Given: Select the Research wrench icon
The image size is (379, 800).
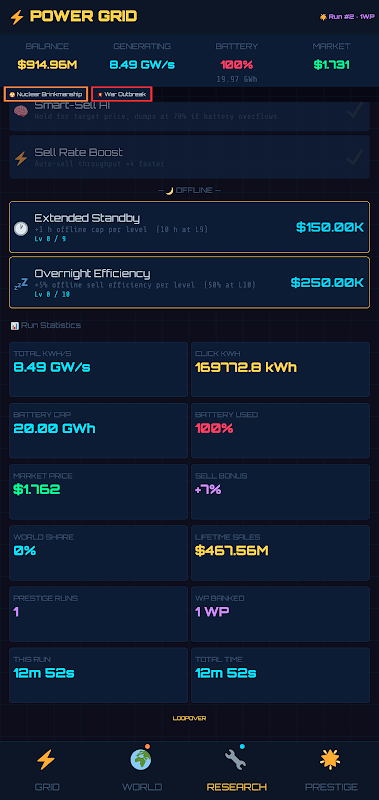Looking at the screenshot, I should coord(236,760).
